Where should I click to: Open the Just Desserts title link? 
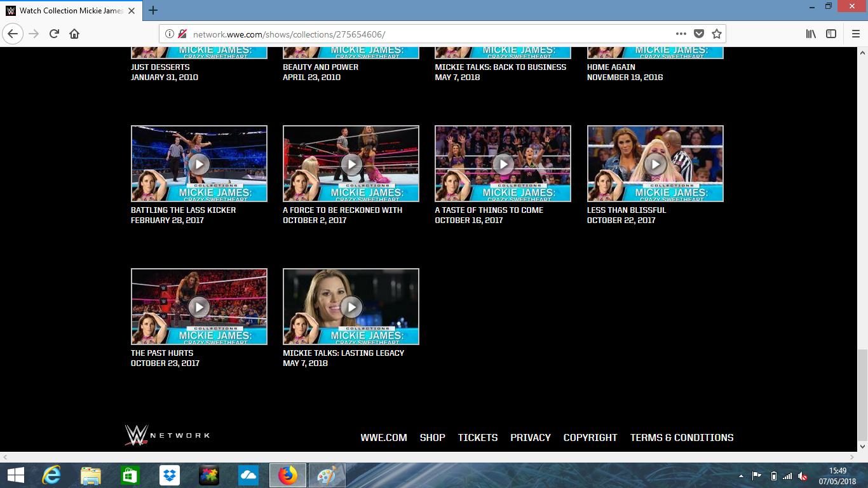pyautogui.click(x=160, y=67)
